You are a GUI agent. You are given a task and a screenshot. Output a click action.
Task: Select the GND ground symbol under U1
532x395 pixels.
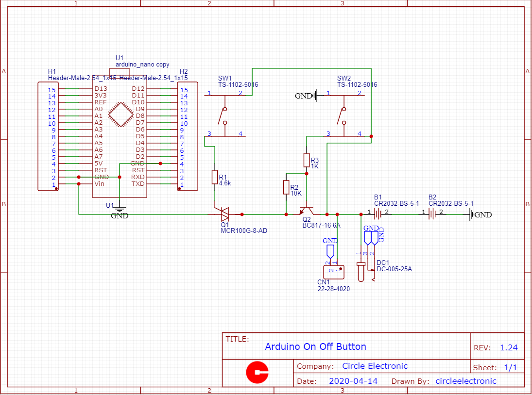tap(119, 209)
